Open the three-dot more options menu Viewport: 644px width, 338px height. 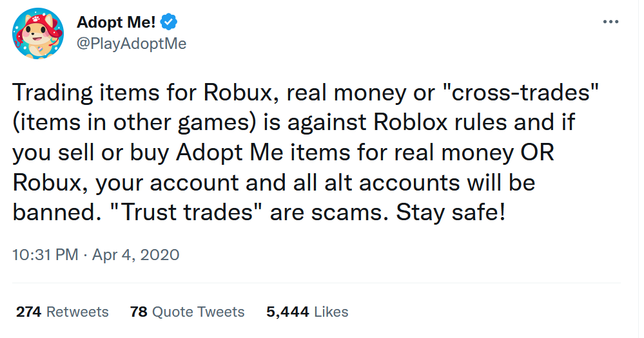click(610, 22)
